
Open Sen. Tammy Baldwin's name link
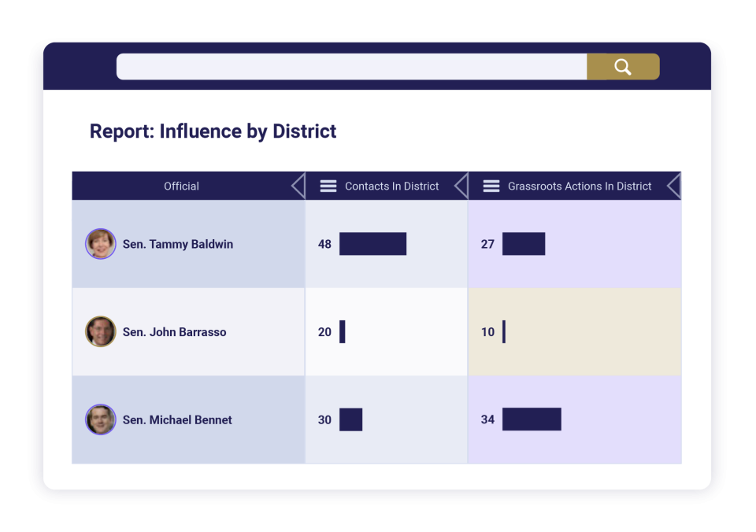click(x=178, y=244)
